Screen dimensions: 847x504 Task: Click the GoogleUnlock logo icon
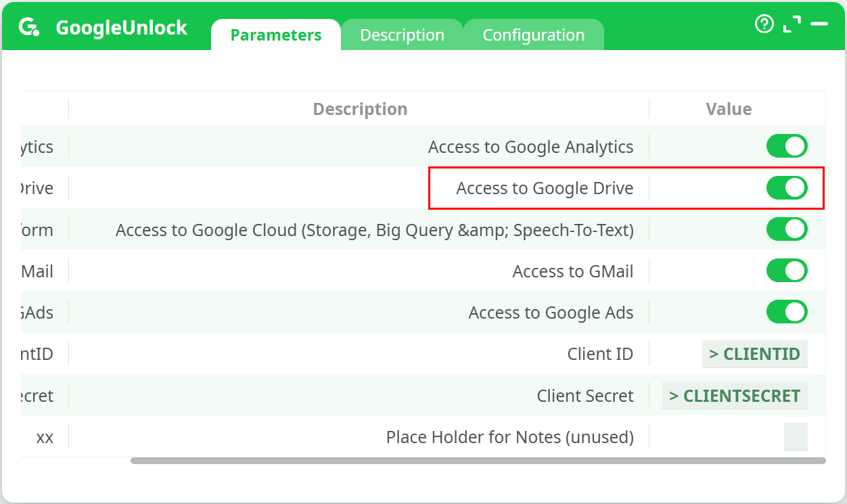(x=29, y=27)
